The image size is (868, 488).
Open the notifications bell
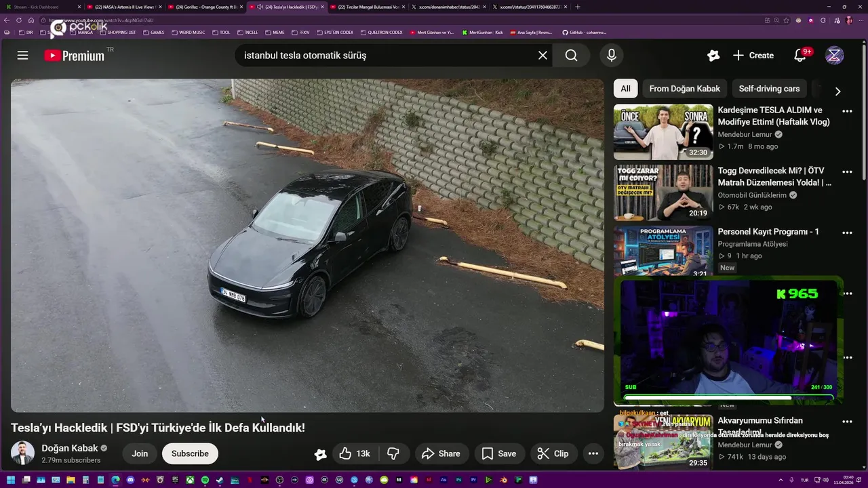[800, 56]
